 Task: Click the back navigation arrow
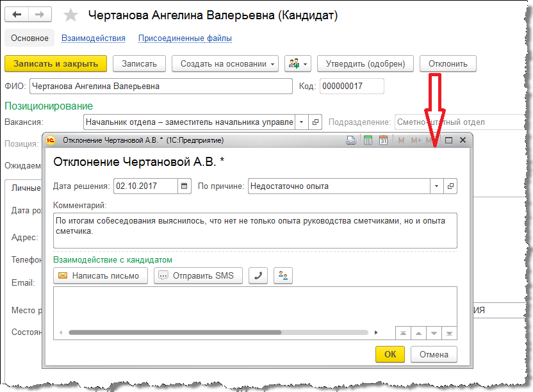point(17,14)
